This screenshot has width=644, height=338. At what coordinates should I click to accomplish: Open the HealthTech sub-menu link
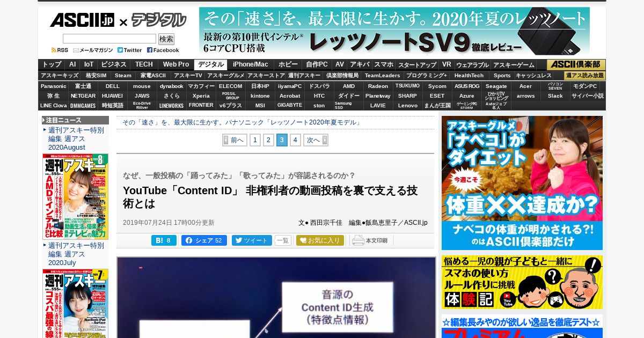(x=469, y=76)
